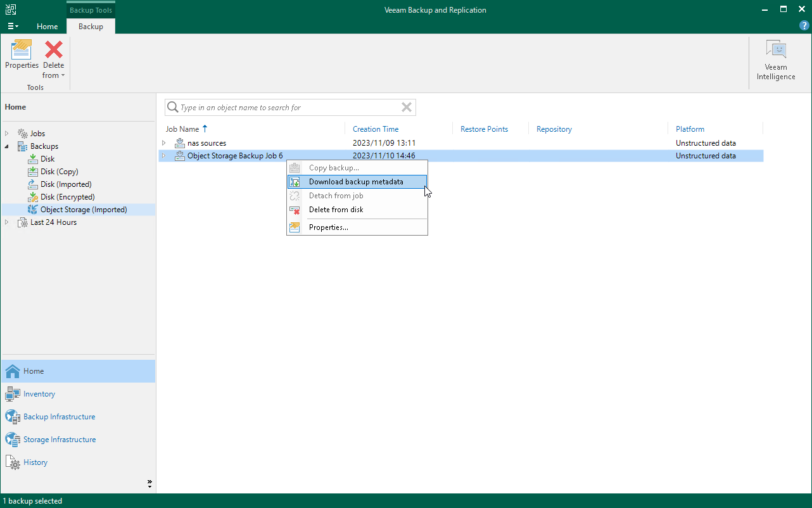812x508 pixels.
Task: Select the Disk (Copy) node
Action: click(58, 171)
